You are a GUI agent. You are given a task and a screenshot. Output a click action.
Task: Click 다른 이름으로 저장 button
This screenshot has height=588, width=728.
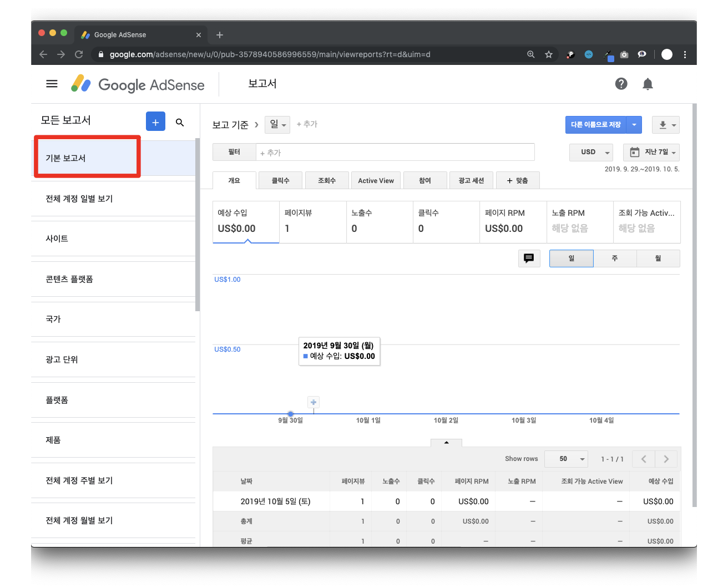tap(596, 125)
